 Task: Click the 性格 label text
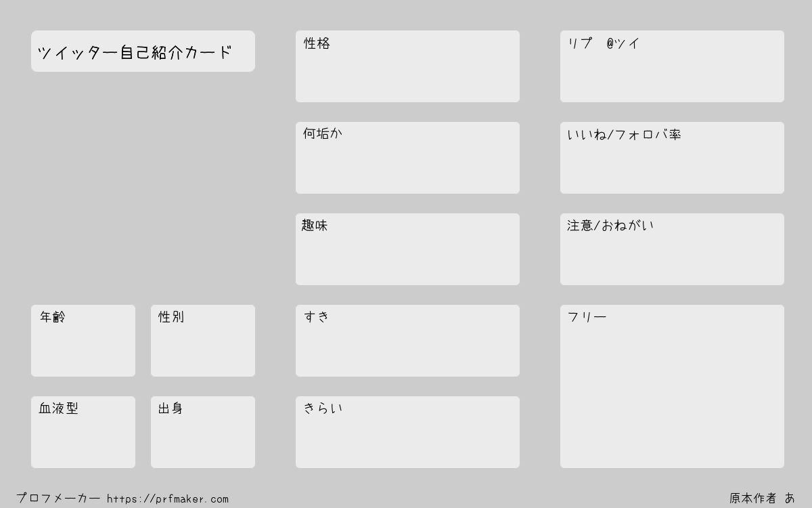(317, 43)
